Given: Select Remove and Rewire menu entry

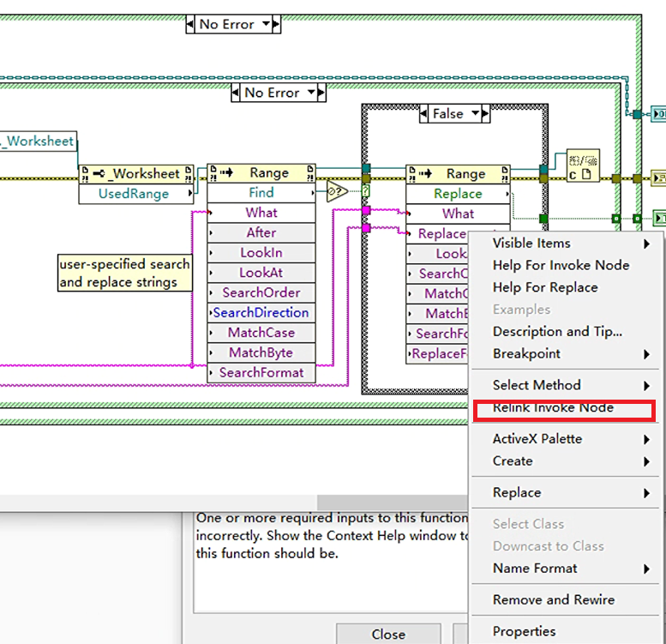Looking at the screenshot, I should tap(553, 599).
